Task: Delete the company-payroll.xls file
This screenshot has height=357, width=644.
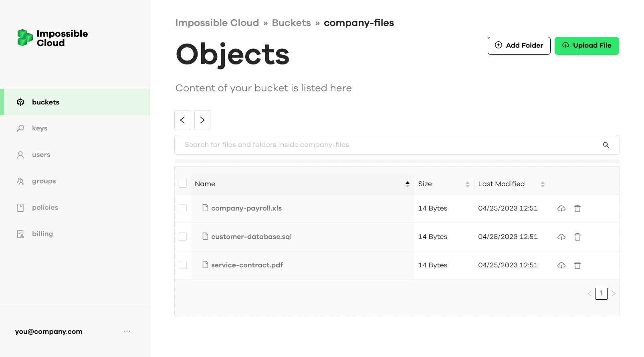Action: [577, 209]
